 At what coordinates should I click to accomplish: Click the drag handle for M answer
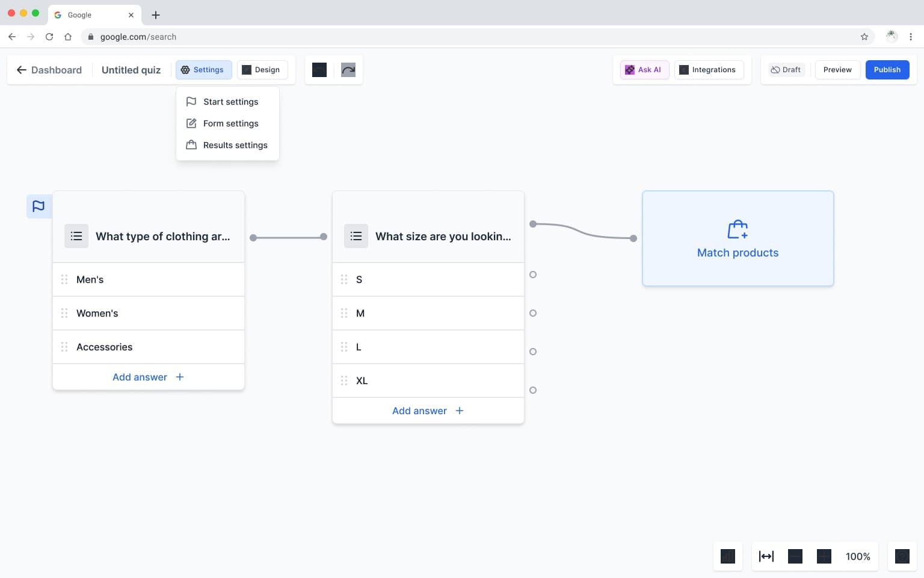(x=344, y=313)
